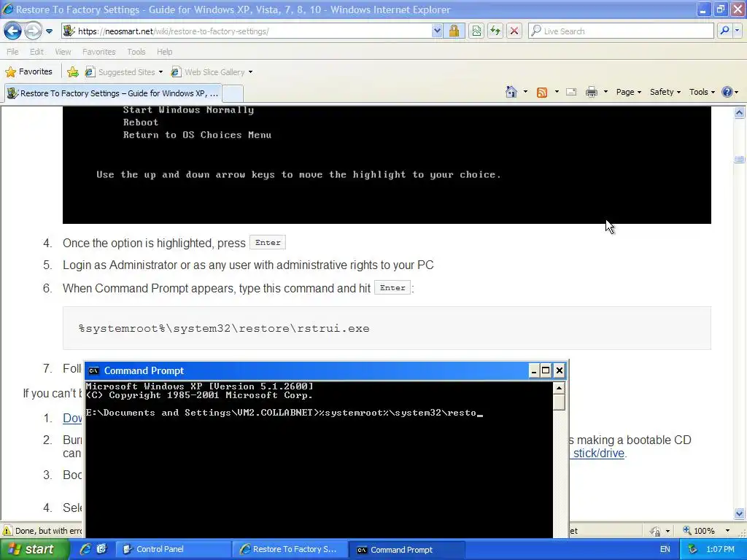Open the View menu
Image resolution: width=747 pixels, height=560 pixels.
point(63,52)
